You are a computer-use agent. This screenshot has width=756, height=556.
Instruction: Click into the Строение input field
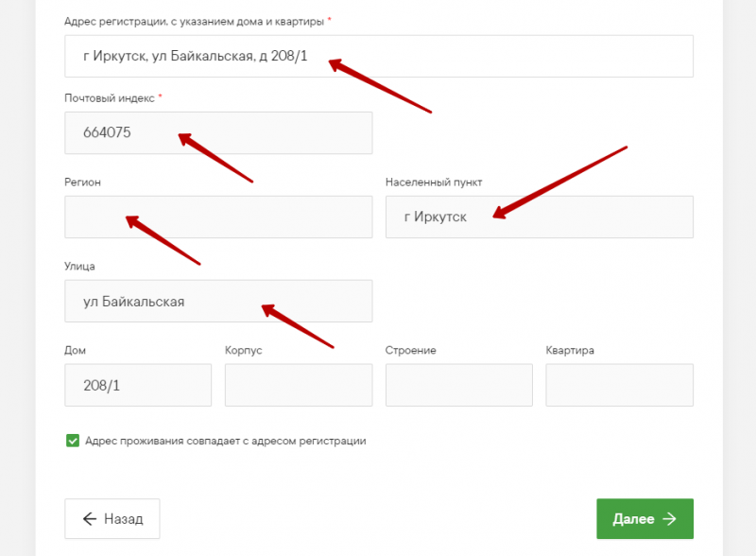(x=458, y=386)
